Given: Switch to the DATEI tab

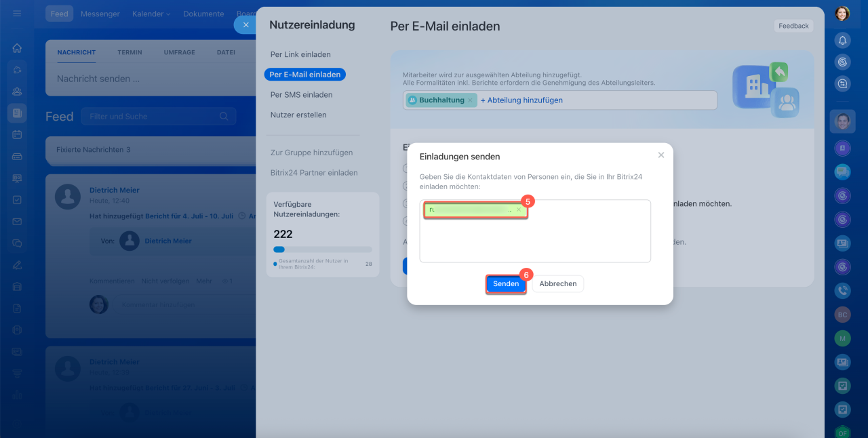Looking at the screenshot, I should point(226,52).
